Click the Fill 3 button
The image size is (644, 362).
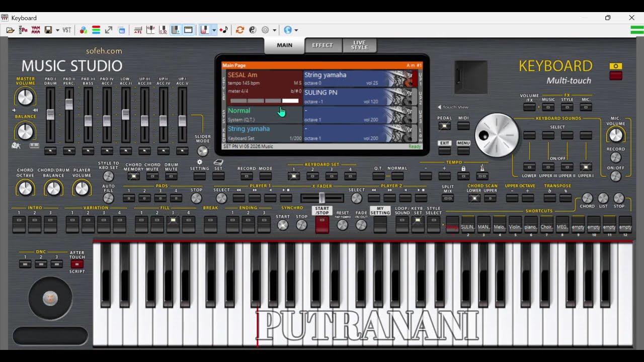click(x=173, y=224)
